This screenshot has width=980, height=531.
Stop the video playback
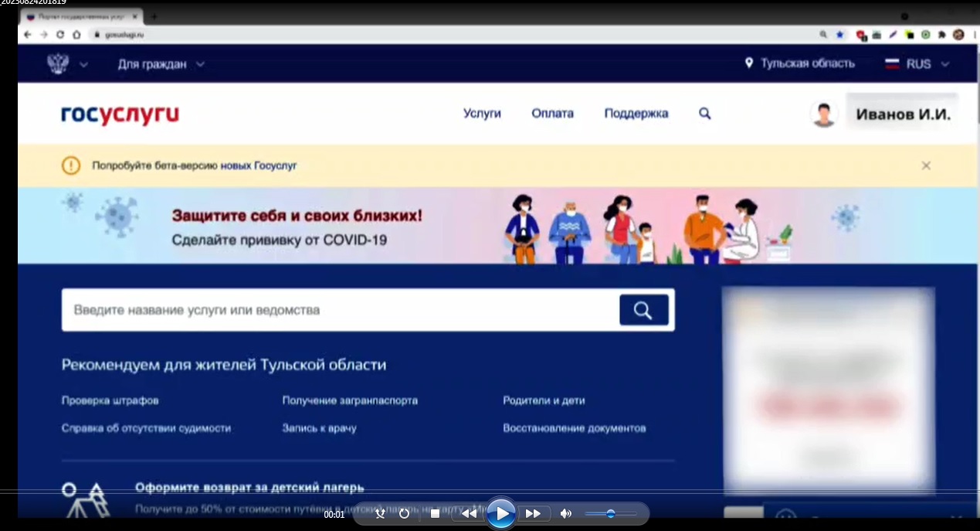pyautogui.click(x=435, y=513)
